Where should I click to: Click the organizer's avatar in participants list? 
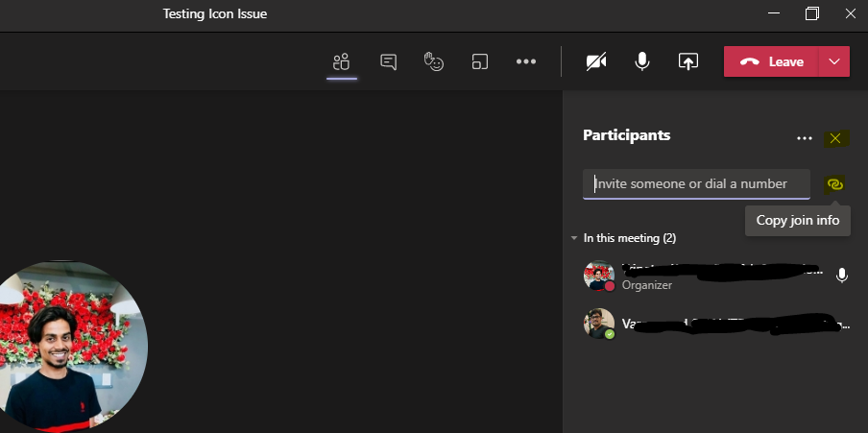pos(599,276)
